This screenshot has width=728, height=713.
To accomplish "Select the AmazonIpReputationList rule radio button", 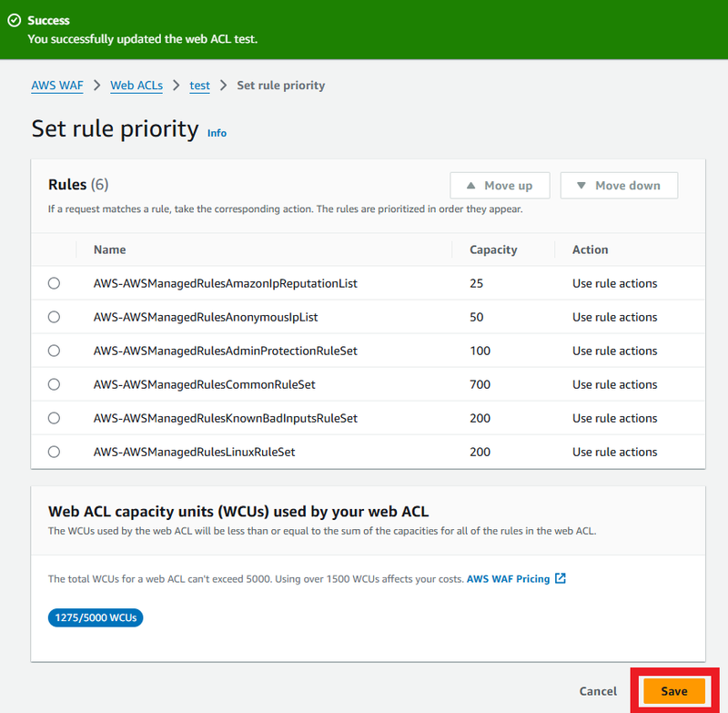I will (54, 283).
